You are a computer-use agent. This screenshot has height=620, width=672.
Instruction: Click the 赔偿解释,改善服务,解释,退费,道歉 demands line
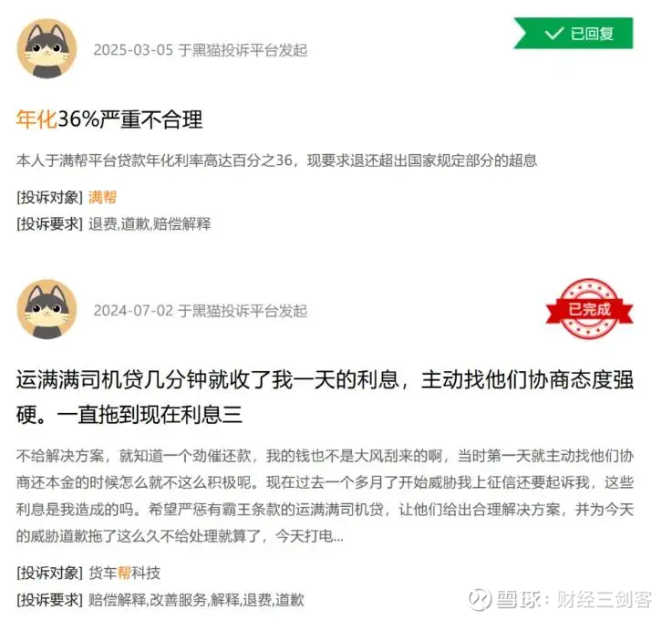coord(196,600)
